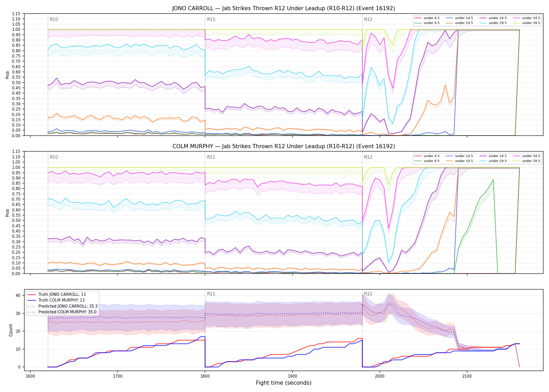Click cyan 'under 29.5' line sample, Jono Carroll legend
This screenshot has width=549, height=392.
[483, 23]
